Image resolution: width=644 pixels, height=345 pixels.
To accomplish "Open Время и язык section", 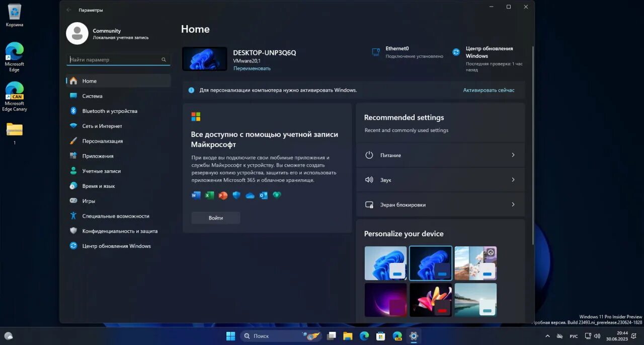I will click(119, 186).
